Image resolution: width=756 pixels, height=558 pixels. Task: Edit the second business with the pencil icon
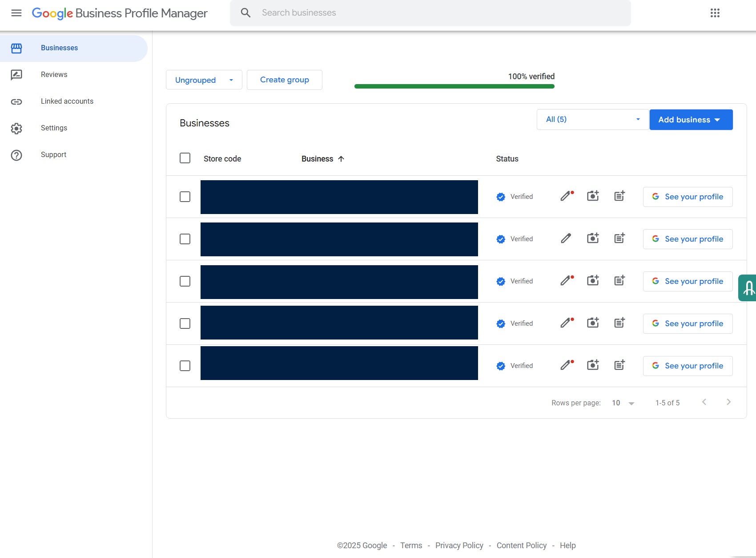[566, 239]
